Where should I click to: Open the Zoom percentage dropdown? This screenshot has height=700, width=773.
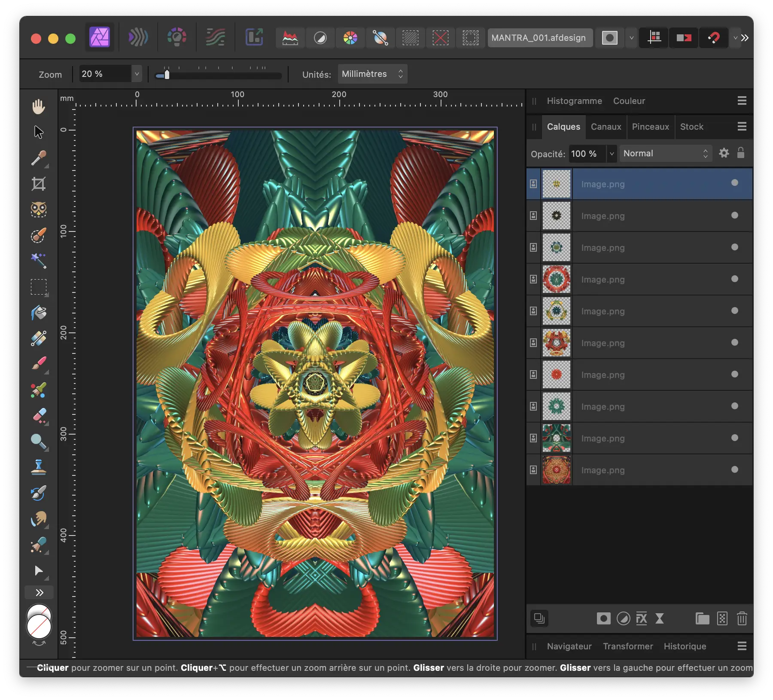(137, 74)
